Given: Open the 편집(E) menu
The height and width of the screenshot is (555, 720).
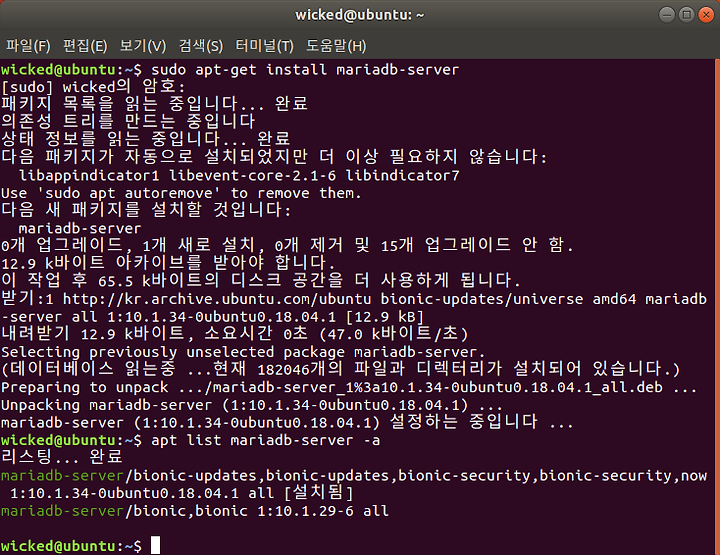Looking at the screenshot, I should point(85,46).
